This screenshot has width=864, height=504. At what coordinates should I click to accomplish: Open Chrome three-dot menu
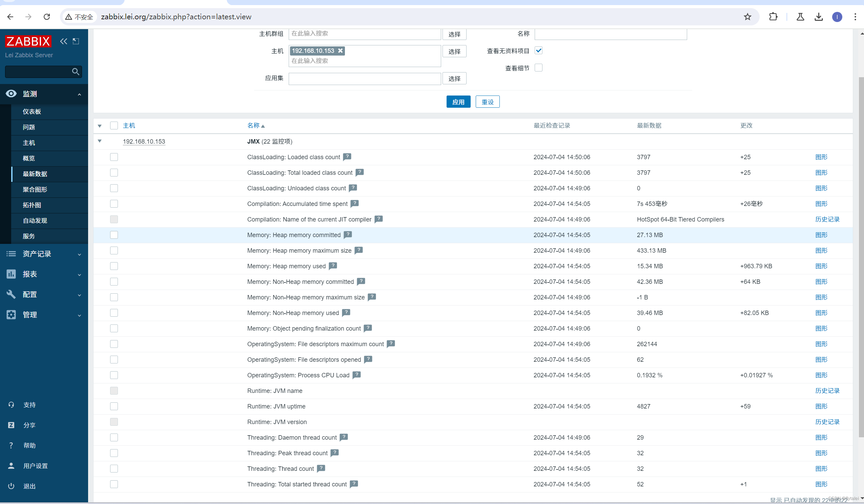click(x=855, y=17)
